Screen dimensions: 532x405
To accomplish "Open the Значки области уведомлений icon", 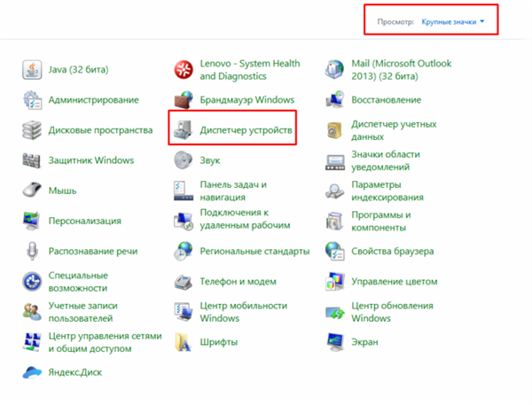I will click(x=335, y=162).
